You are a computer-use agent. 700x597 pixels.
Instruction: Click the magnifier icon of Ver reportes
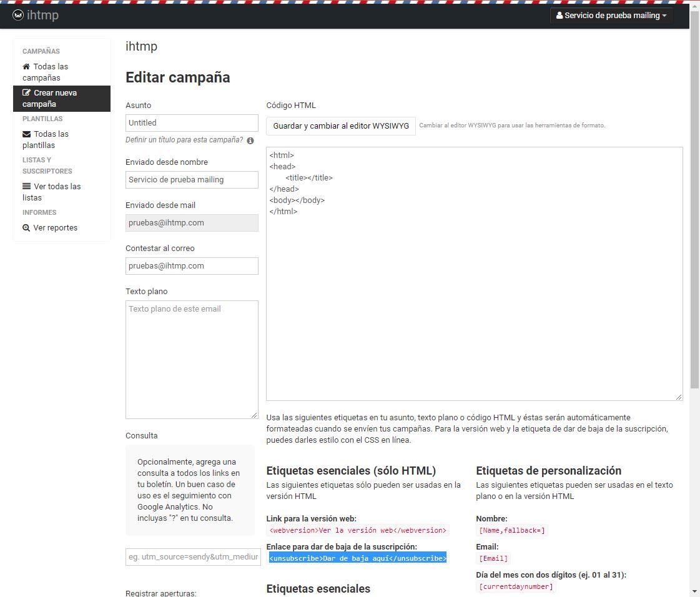[x=26, y=228]
